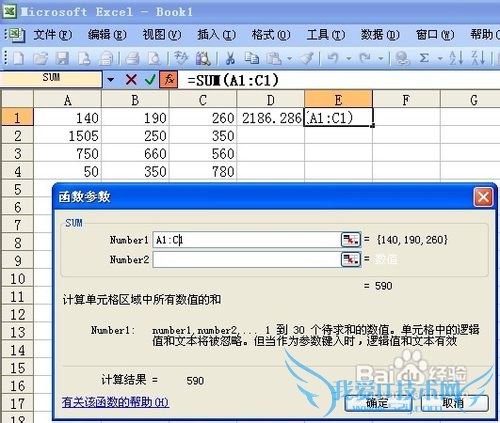Click the Select All corner button

coord(17,99)
